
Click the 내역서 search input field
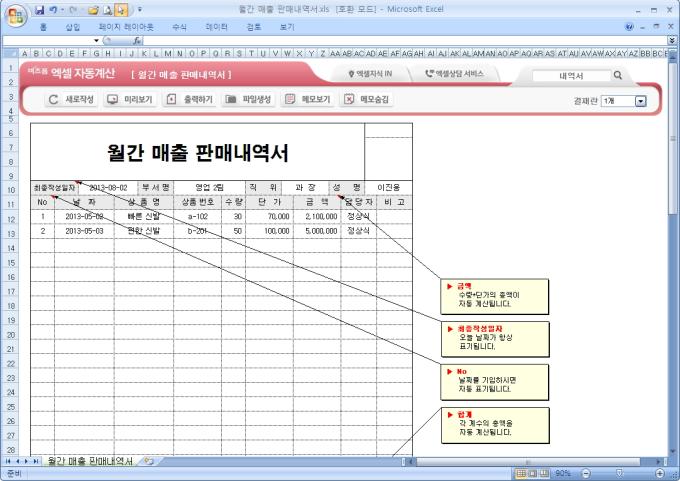[x=571, y=75]
